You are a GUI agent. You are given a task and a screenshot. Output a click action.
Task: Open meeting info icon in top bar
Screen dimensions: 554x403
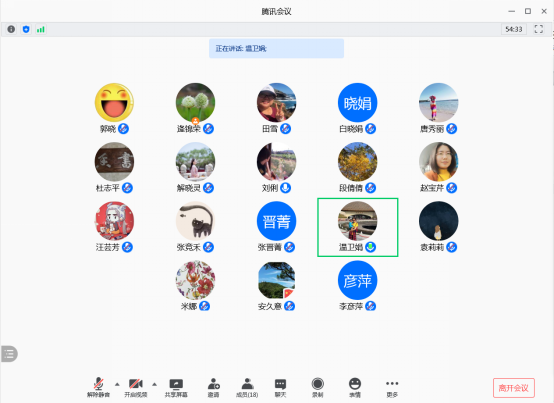coord(11,29)
